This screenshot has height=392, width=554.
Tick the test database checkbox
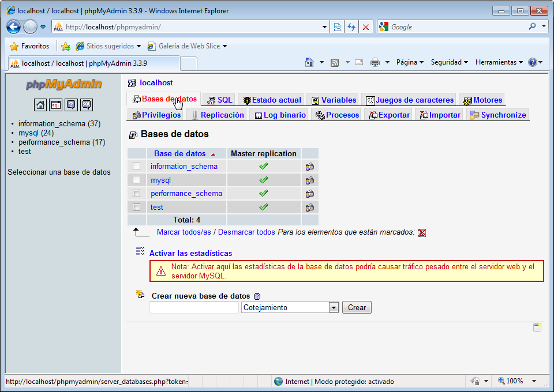pos(136,207)
